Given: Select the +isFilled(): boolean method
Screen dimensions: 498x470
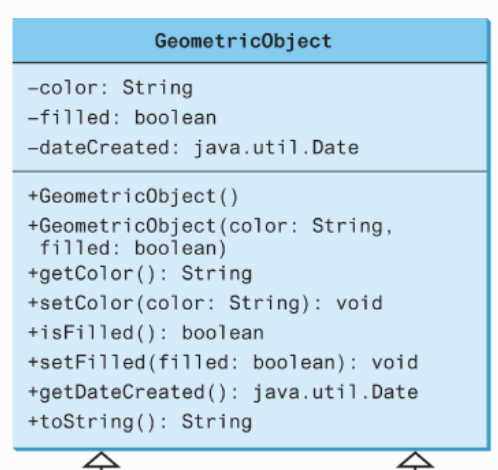Looking at the screenshot, I should coord(146,333).
